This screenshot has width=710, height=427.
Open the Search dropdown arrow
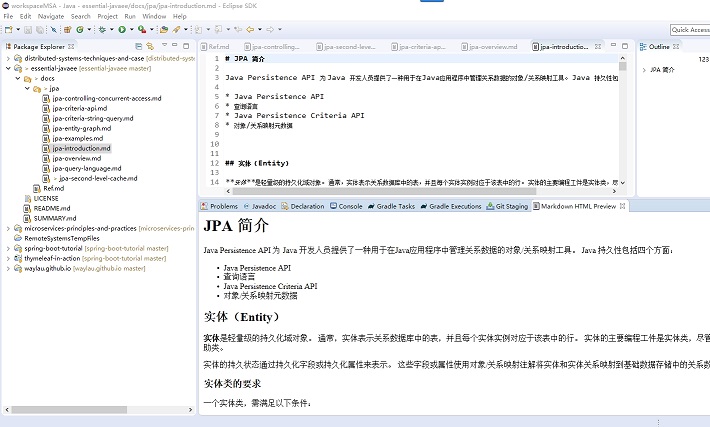pyautogui.click(x=186, y=29)
